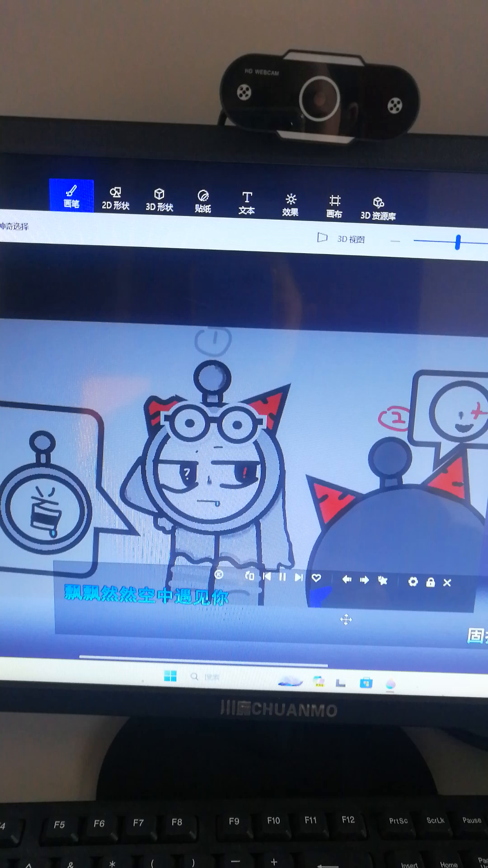Open the 2D 形状 tab

116,199
